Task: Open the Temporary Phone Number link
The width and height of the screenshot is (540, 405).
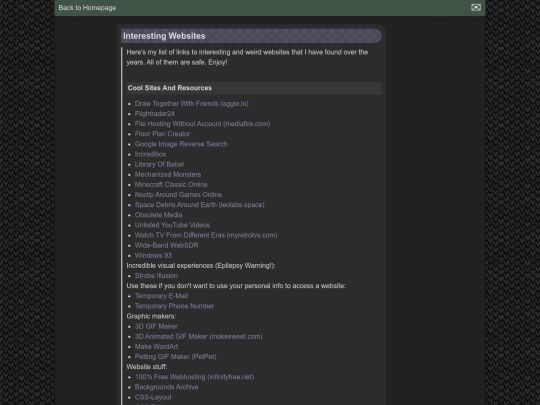Action: pos(174,306)
